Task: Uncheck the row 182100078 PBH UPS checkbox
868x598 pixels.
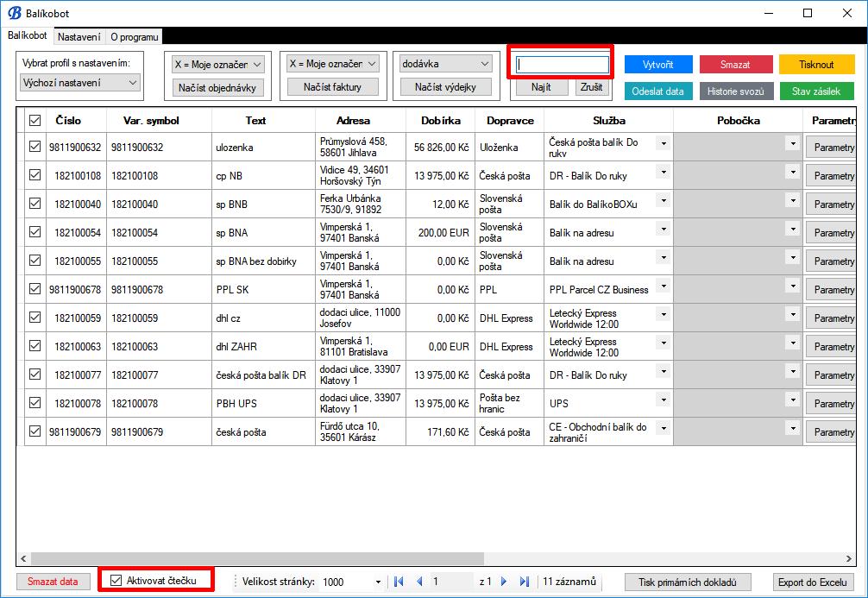Action: point(35,402)
